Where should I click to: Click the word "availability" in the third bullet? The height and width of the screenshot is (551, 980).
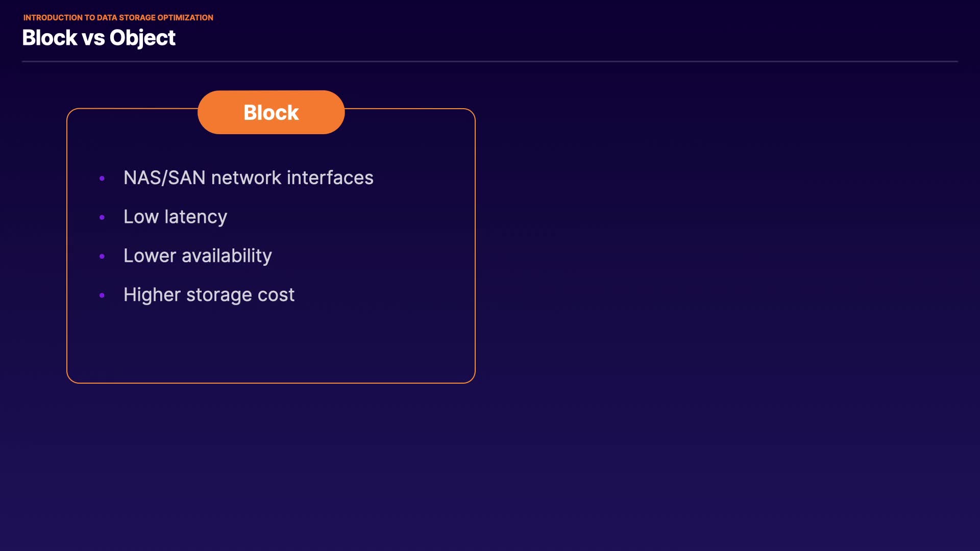click(x=227, y=256)
